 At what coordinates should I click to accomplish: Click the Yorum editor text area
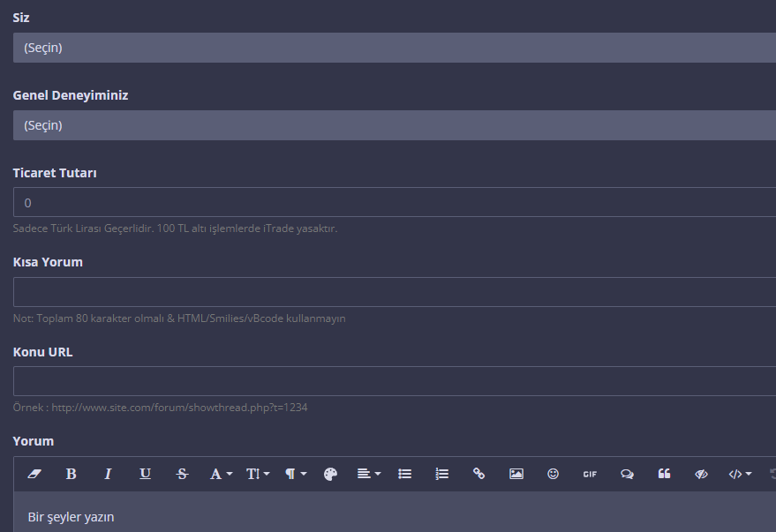tap(395, 512)
